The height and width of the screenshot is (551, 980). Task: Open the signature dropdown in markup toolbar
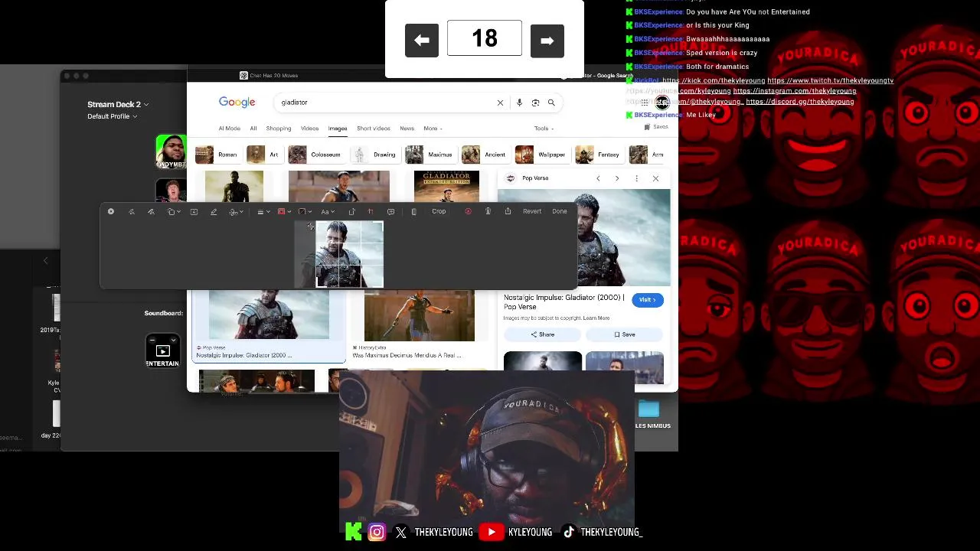[x=237, y=212]
